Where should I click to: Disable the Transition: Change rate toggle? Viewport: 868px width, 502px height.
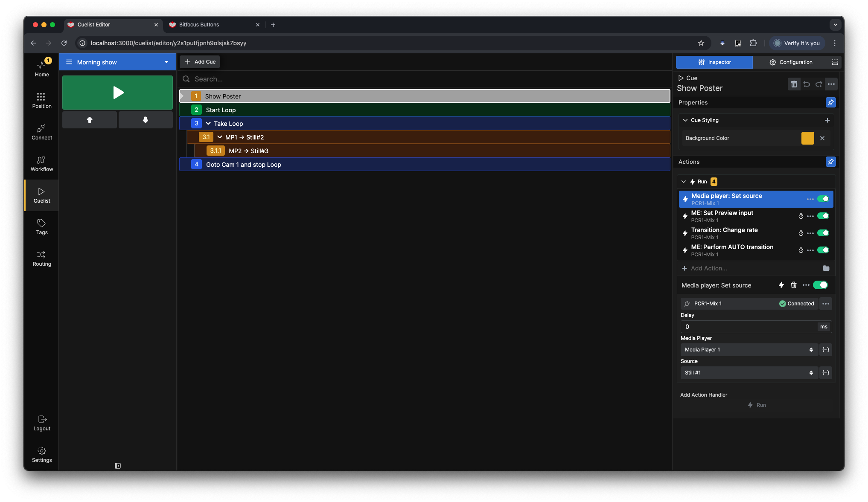point(823,233)
